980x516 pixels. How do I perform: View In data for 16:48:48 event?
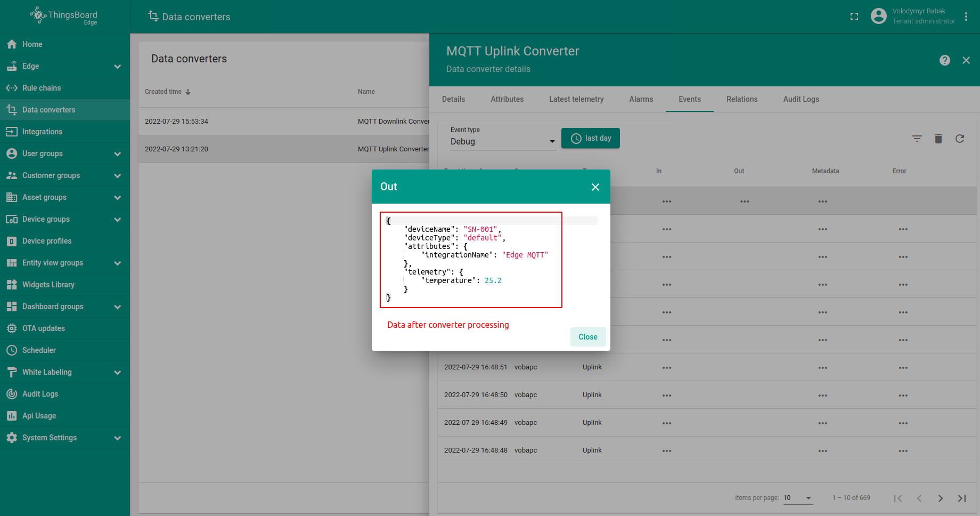pos(667,451)
